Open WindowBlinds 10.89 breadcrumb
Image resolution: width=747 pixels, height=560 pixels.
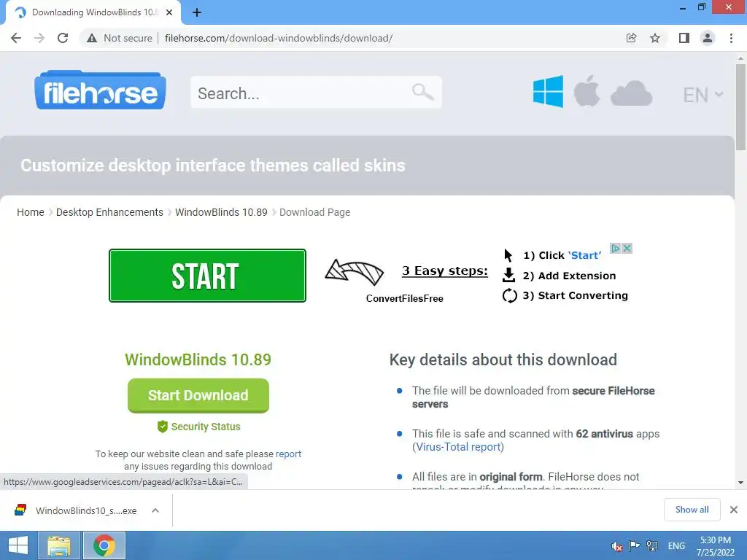coord(221,212)
